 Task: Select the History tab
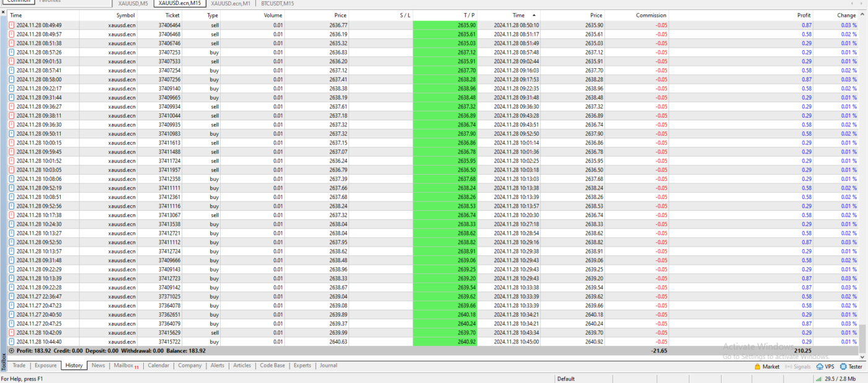pos(74,366)
